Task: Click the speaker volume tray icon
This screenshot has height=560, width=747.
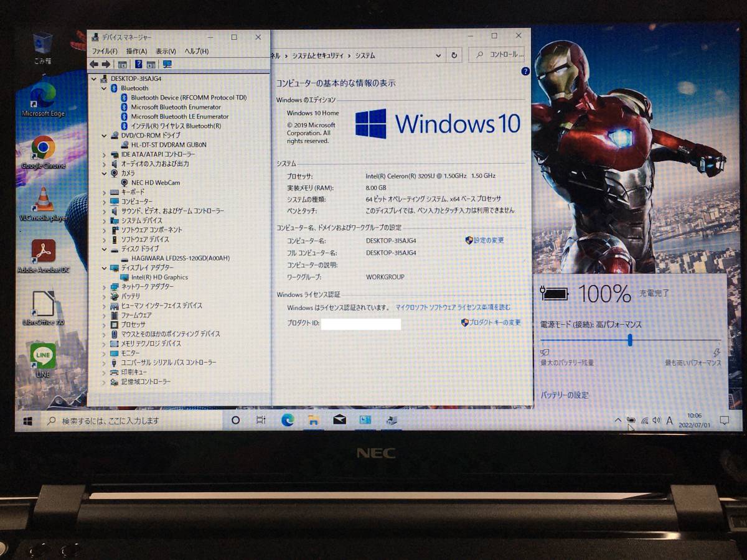Action: 657,421
